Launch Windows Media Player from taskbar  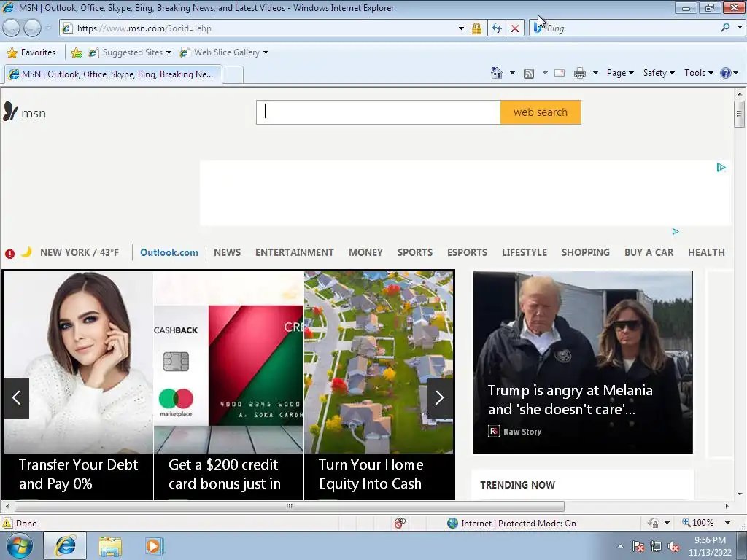point(154,545)
